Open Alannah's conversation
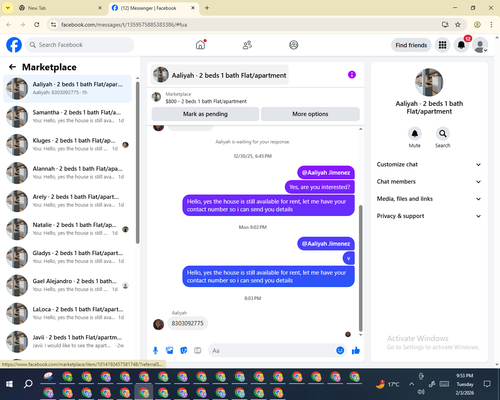The height and width of the screenshot is (400, 500). 68,173
